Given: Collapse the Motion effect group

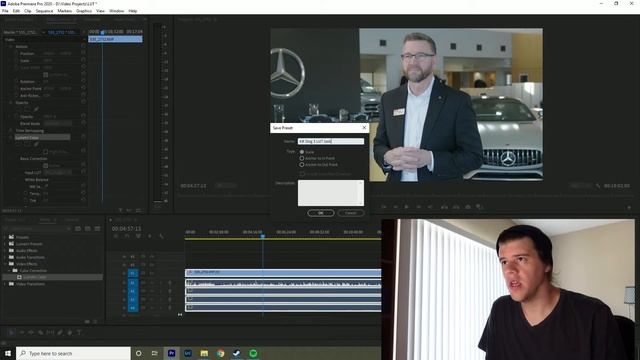Looking at the screenshot, I should pos(11,47).
